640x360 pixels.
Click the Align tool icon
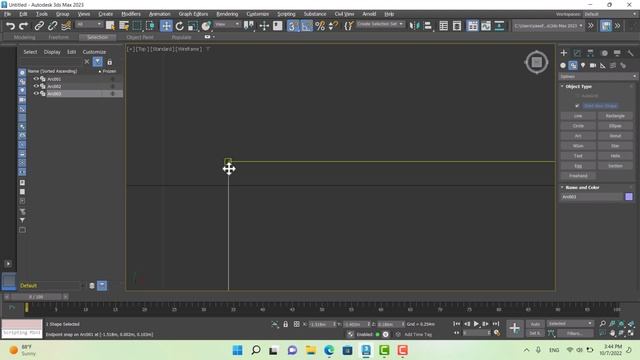(427, 26)
